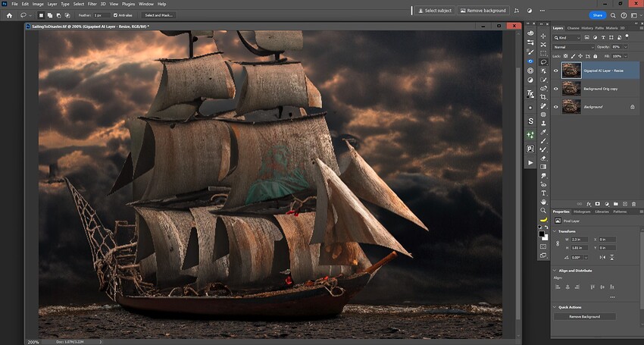This screenshot has width=644, height=345.
Task: Toggle link width and height proportions
Action: coord(558,243)
